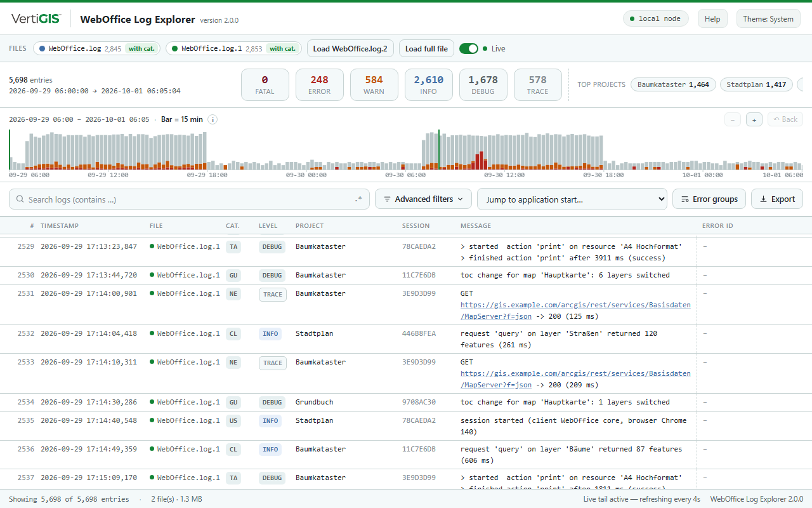The width and height of the screenshot is (812, 508).
Task: Click the TA category badge on row 2529
Action: pos(233,247)
